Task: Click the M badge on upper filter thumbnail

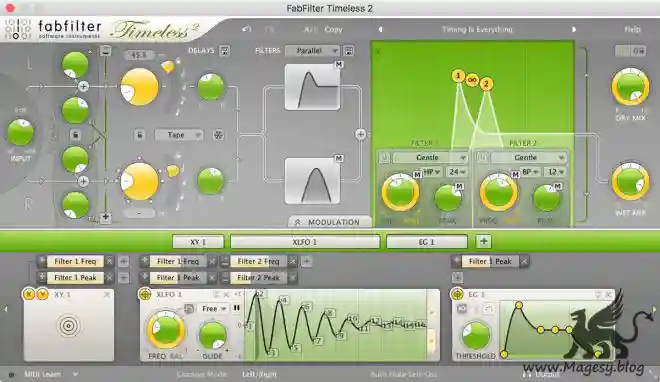Action: tap(338, 64)
